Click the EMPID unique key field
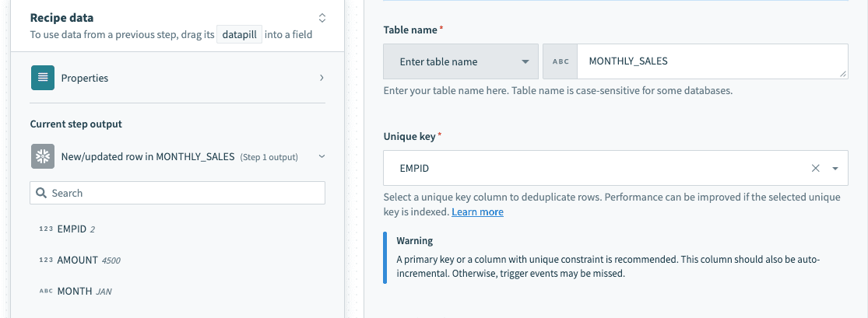 pos(616,168)
